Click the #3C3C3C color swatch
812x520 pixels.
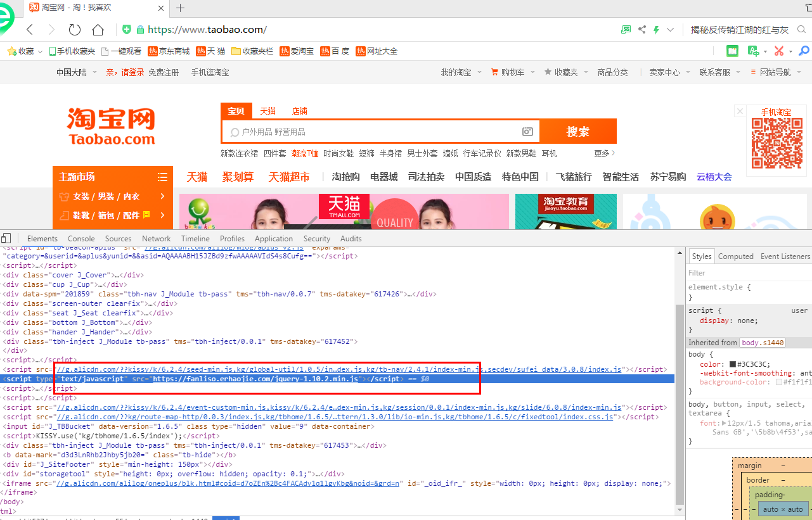pos(733,364)
